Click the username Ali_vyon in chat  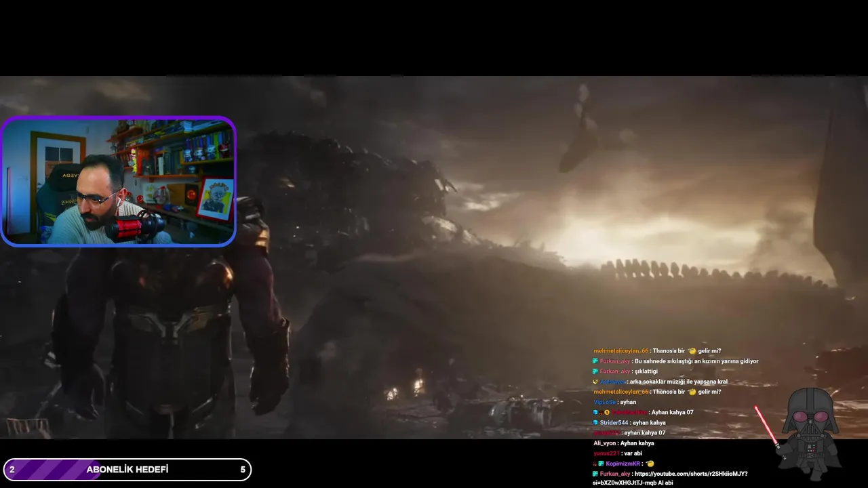click(x=605, y=443)
